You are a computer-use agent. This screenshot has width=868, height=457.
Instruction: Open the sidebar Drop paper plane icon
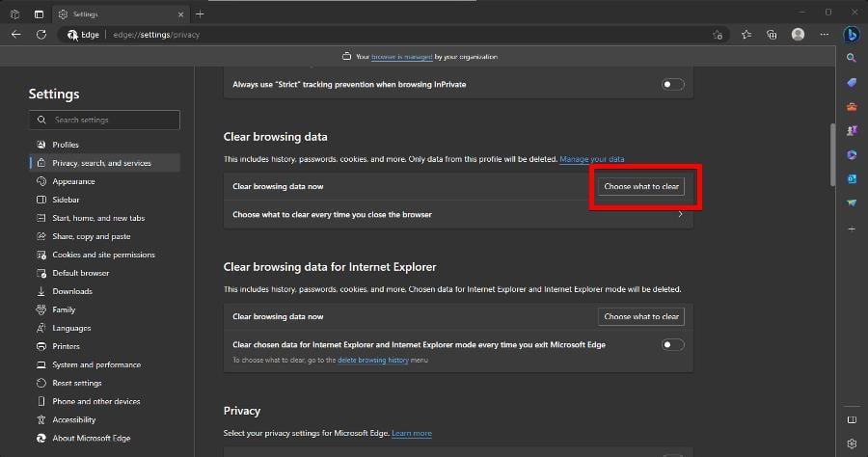click(x=852, y=203)
